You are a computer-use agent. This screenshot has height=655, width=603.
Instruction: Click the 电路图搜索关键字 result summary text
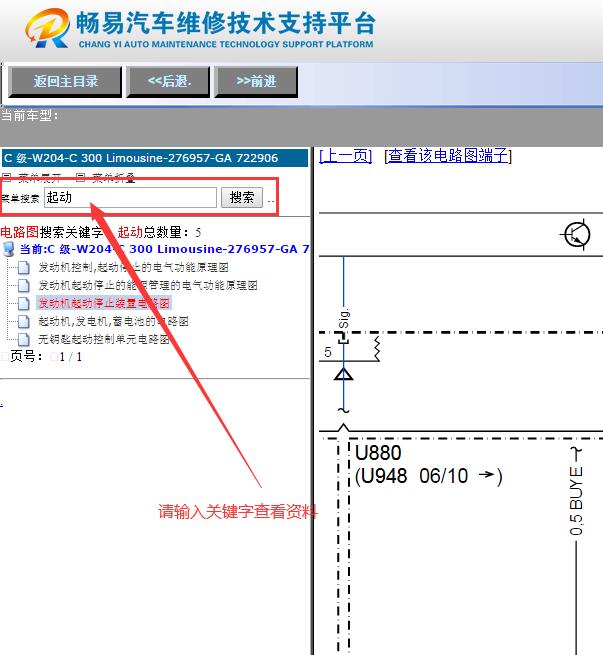[x=101, y=232]
